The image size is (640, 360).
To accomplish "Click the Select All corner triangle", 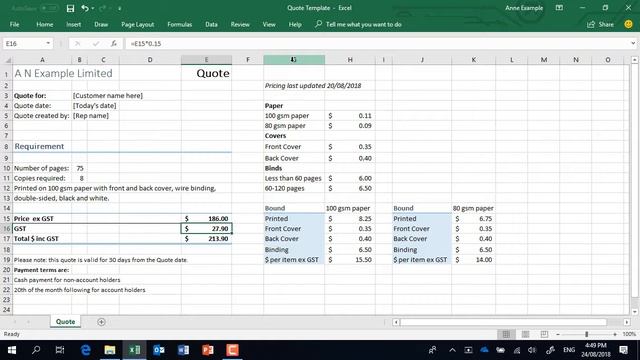I will click(x=7, y=60).
